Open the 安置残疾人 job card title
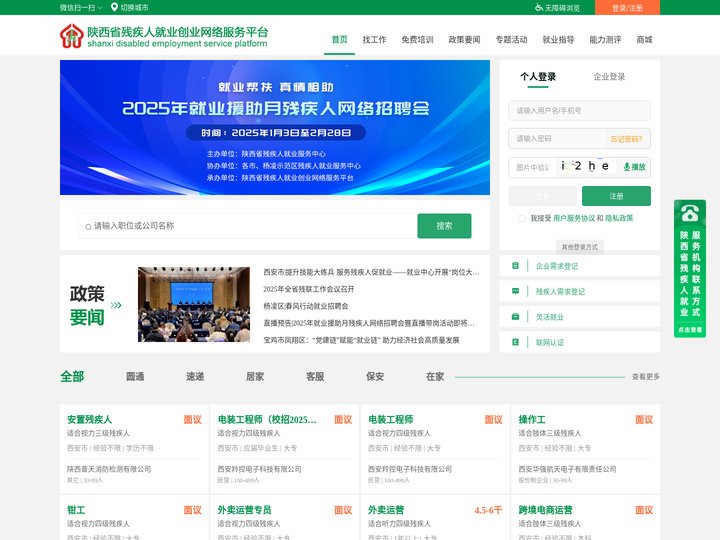Viewport: 720px width, 540px height. pyautogui.click(x=90, y=419)
